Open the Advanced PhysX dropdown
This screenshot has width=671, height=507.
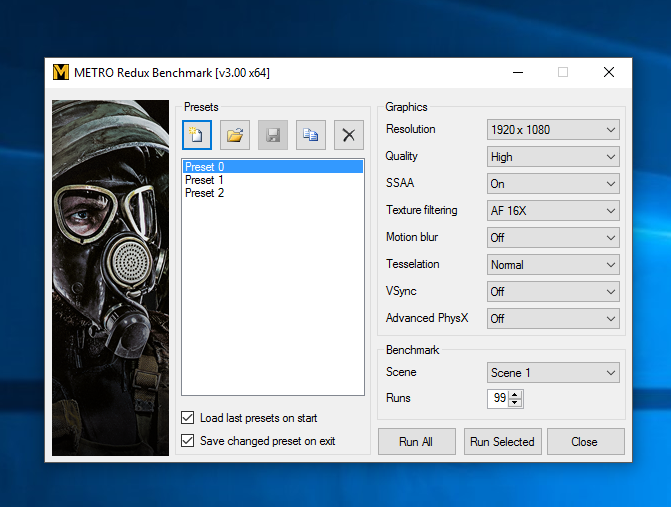[553, 319]
